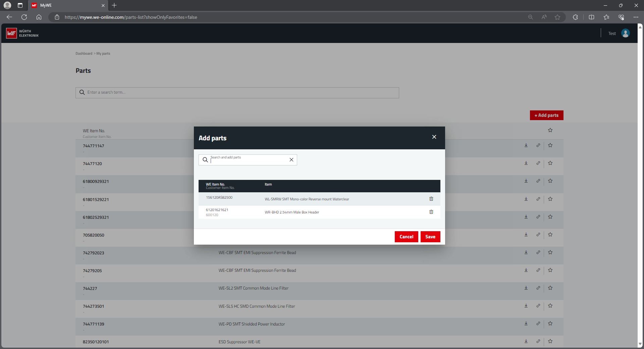Click the page vertical scrollbar

tap(640, 186)
